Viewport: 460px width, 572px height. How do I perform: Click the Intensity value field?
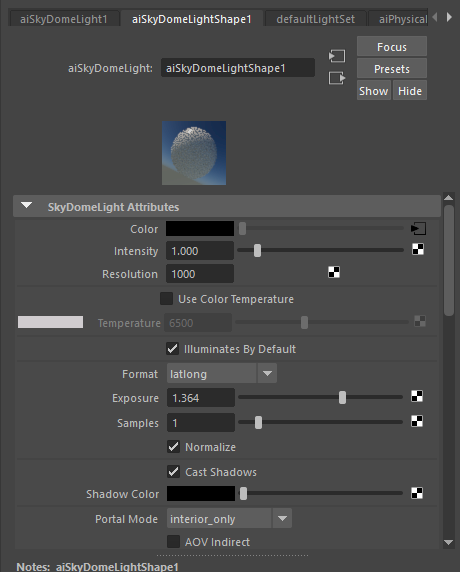coord(200,251)
